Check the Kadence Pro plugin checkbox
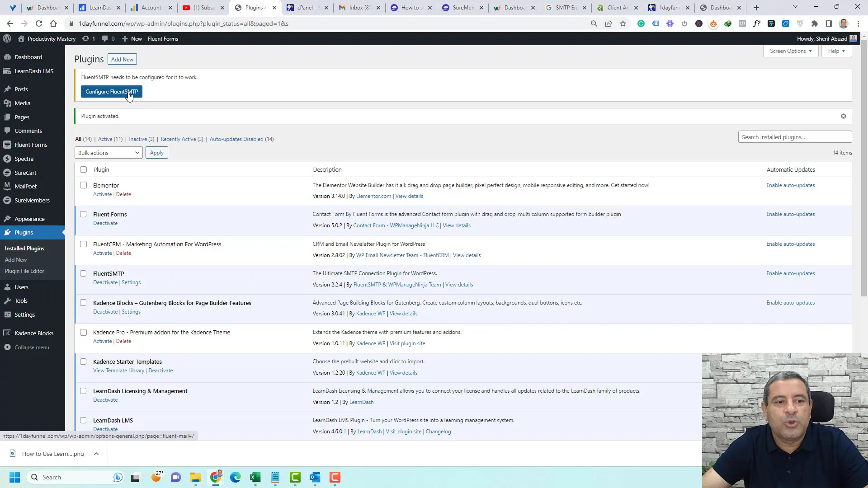This screenshot has height=488, width=868. point(83,332)
